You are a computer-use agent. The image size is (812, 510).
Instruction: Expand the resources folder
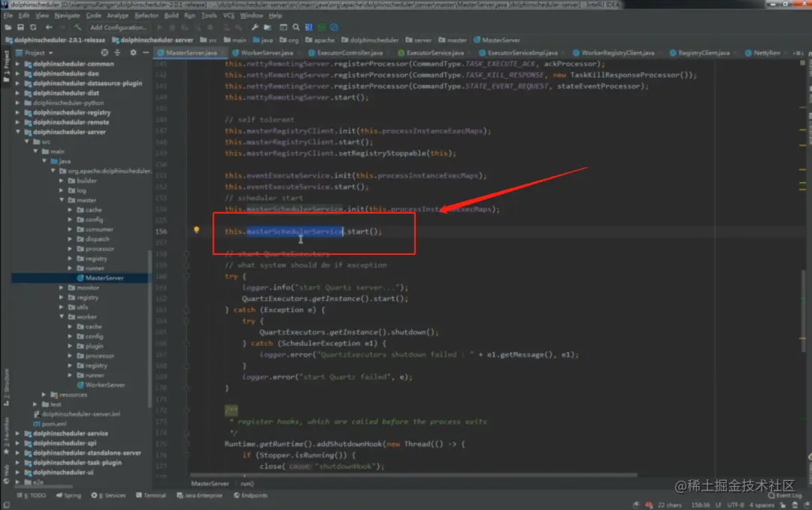pyautogui.click(x=44, y=394)
